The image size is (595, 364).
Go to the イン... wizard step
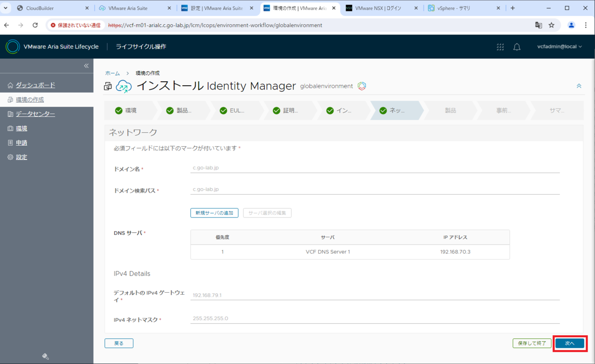coord(344,111)
